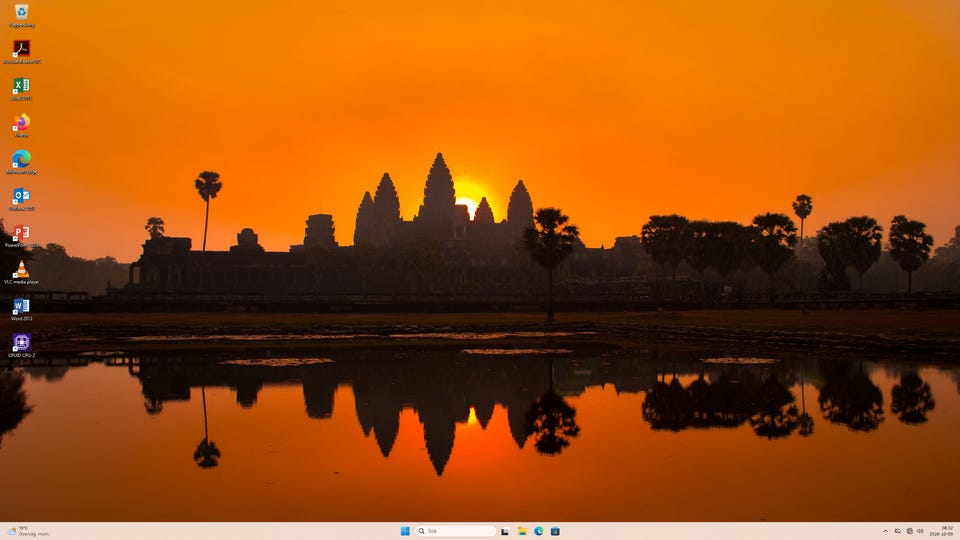Select the VLC media player desktop shortcut
This screenshot has height=540, width=960.
tap(21, 272)
